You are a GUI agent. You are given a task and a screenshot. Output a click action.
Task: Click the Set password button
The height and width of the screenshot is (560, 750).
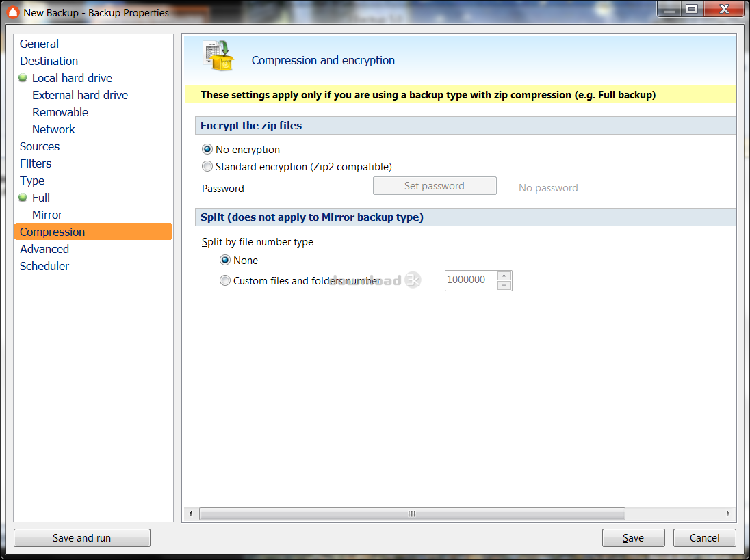pyautogui.click(x=435, y=186)
